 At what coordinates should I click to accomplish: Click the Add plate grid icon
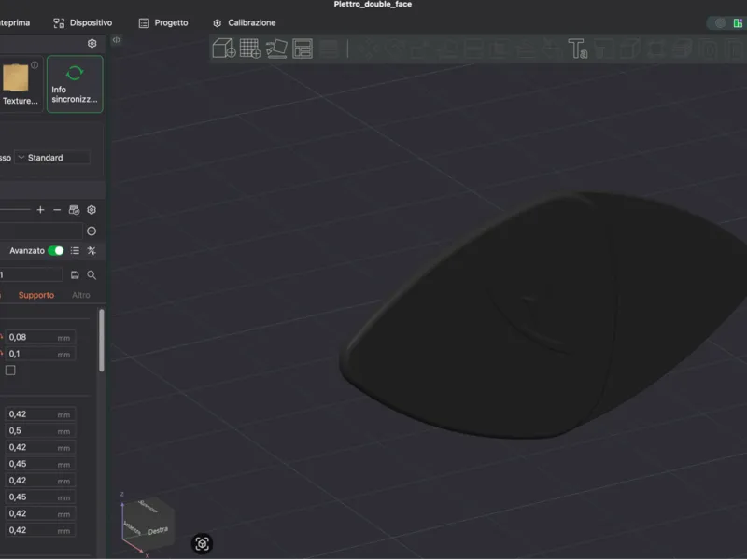250,49
